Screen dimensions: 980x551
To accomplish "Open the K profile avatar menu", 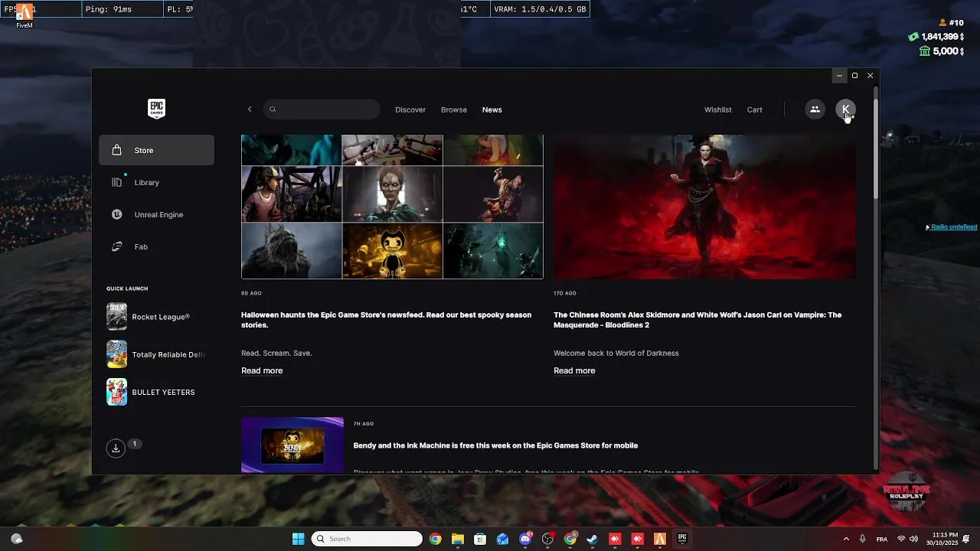I will pyautogui.click(x=845, y=109).
